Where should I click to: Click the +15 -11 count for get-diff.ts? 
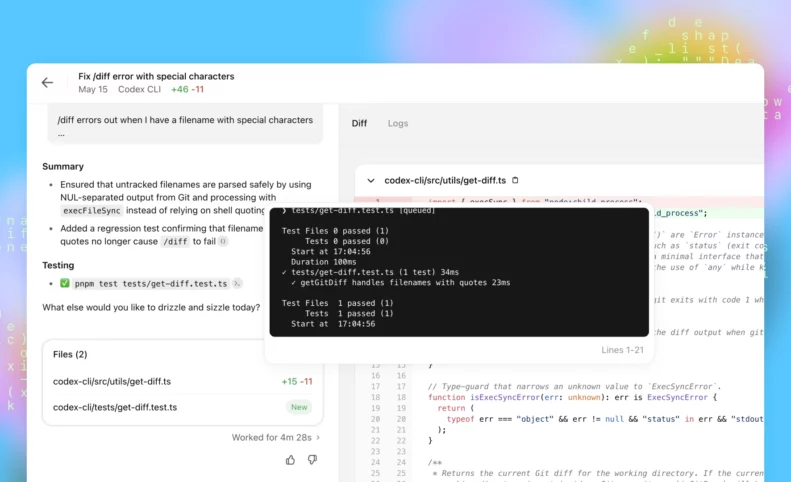click(297, 382)
